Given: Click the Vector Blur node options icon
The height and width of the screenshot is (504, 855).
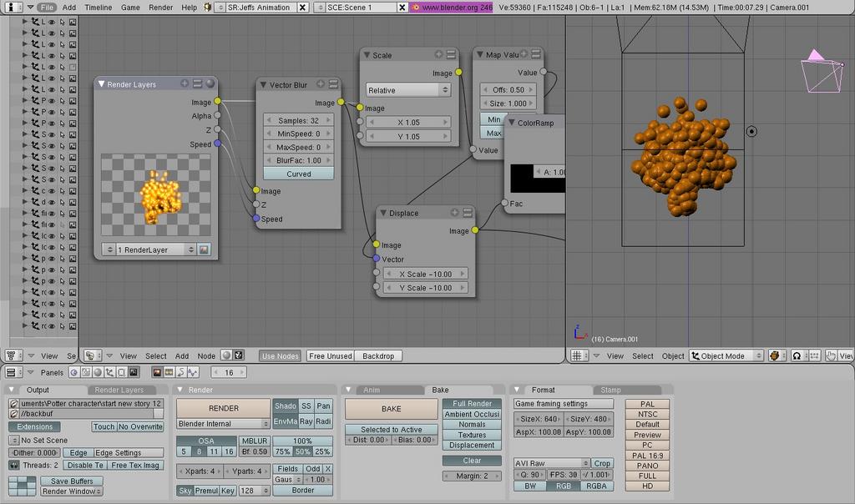Looking at the screenshot, I should click(x=333, y=84).
